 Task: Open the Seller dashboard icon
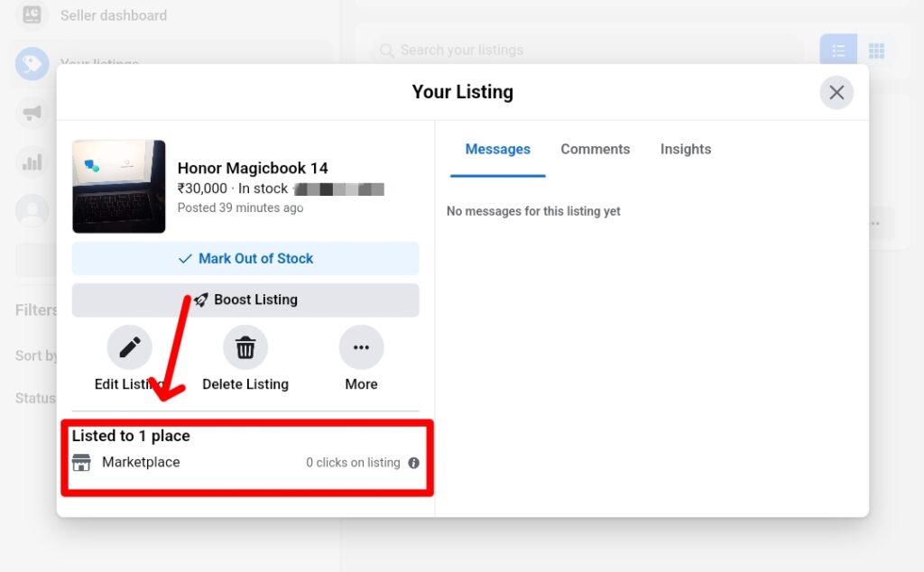tap(32, 14)
